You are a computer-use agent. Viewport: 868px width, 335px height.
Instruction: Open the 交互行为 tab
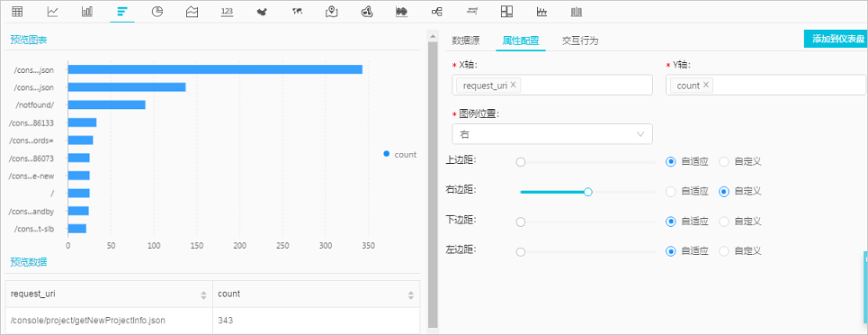(x=580, y=41)
